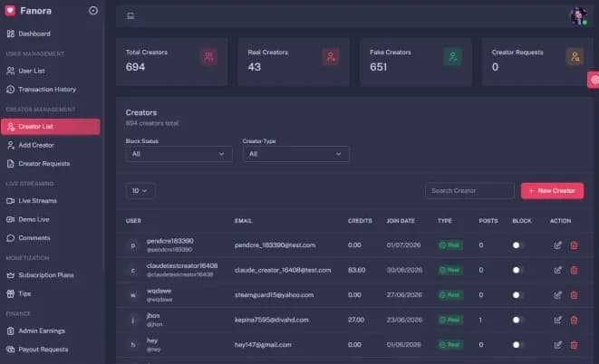
Task: Open Payout Requests in the sidebar
Action: 51,350
